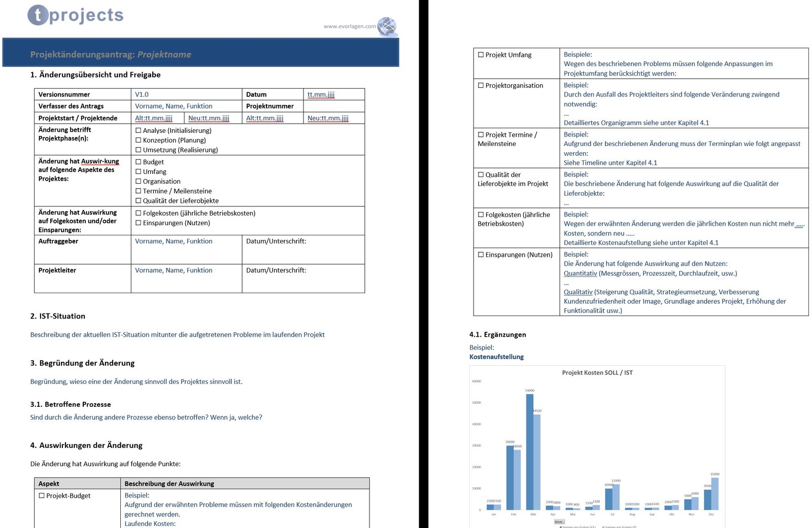Click the text Detailliertes Organigramm siehe unter Kapitel 4.1
This screenshot has width=812, height=528.
click(636, 123)
